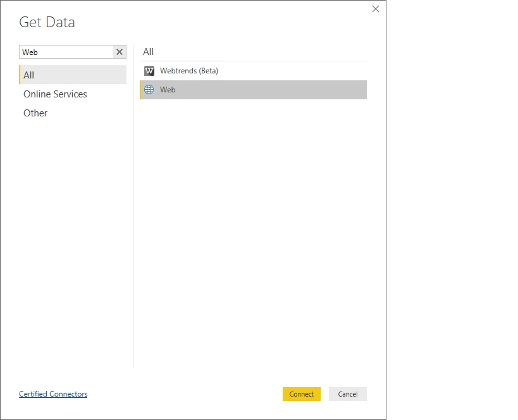Viewport: 518px width, 420px height.
Task: Clear the search box with the X icon
Action: [x=120, y=52]
